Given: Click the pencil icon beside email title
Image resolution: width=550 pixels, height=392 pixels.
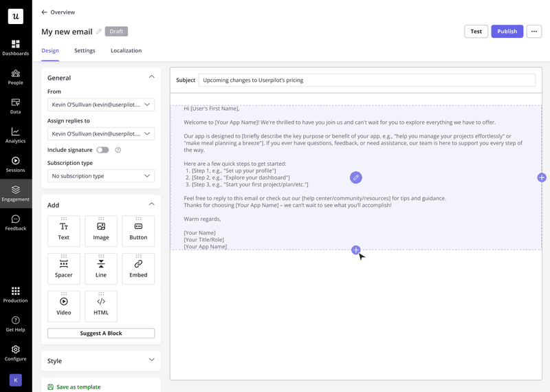Looking at the screenshot, I should [99, 32].
